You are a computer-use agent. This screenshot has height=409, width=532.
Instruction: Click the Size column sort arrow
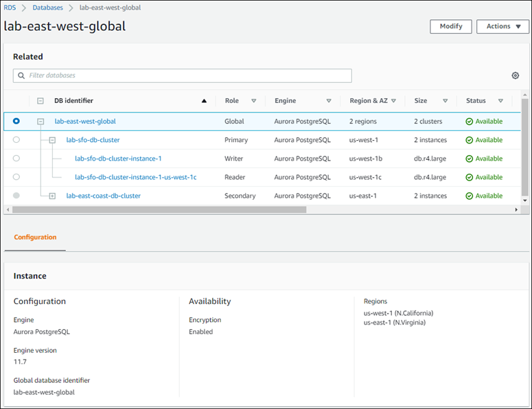pyautogui.click(x=445, y=101)
